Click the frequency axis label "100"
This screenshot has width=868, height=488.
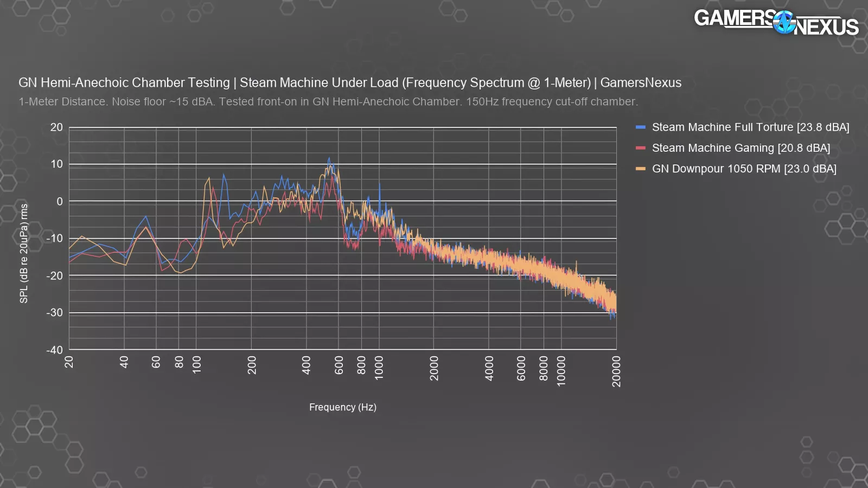[x=197, y=364]
